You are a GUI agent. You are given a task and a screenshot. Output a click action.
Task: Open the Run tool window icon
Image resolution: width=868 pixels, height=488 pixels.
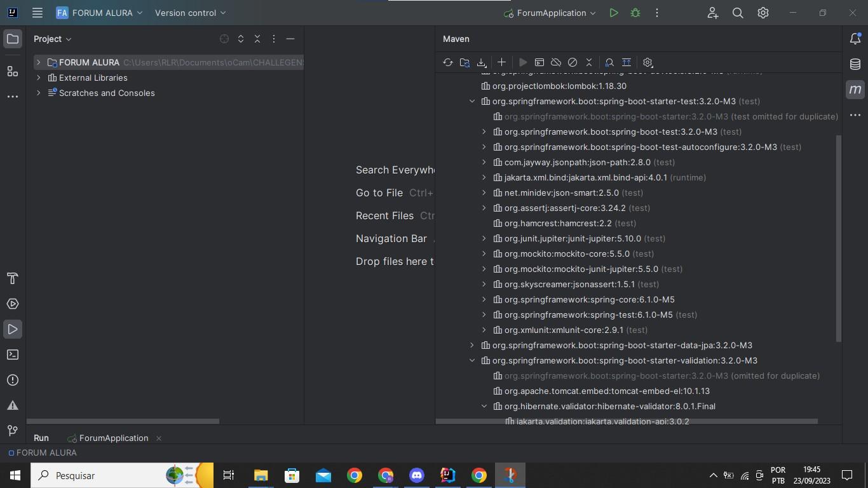(x=13, y=329)
